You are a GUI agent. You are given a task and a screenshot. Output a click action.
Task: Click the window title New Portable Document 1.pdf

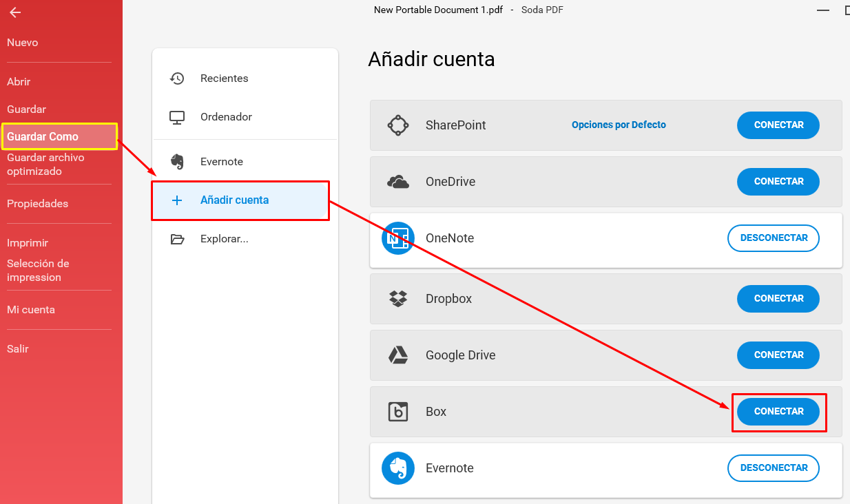(x=439, y=10)
